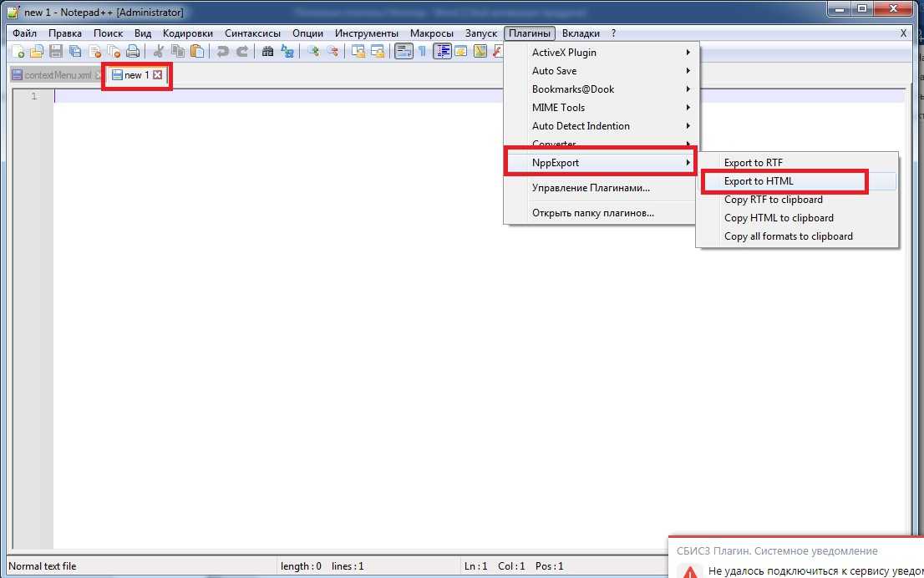This screenshot has width=924, height=578.
Task: Select Export to HTML menu item
Action: click(759, 181)
